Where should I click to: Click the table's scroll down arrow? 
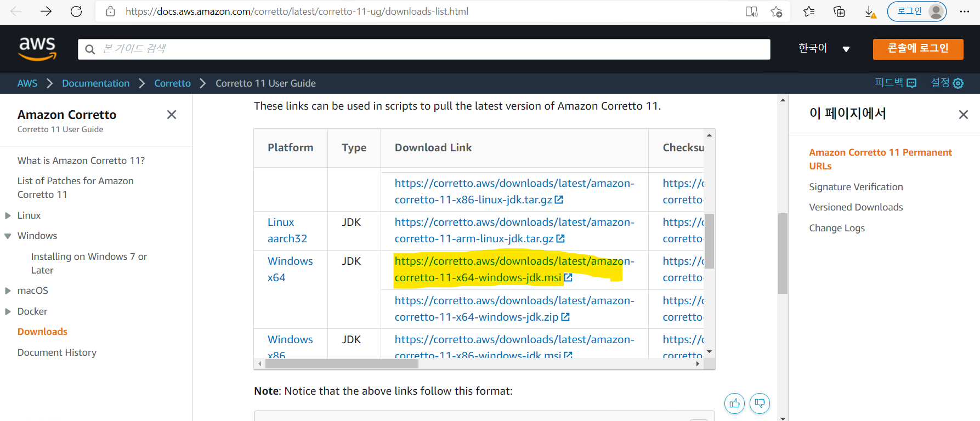coord(709,352)
